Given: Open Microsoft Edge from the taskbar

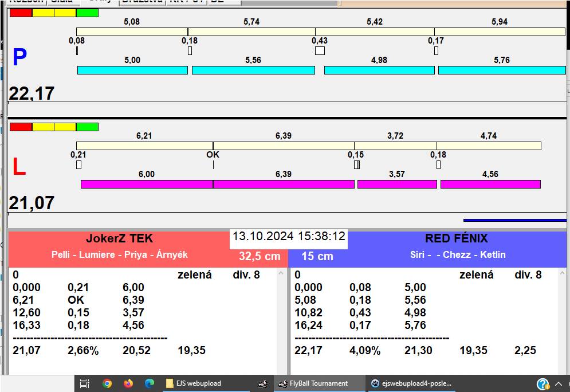Looking at the screenshot, I should pos(150,383).
